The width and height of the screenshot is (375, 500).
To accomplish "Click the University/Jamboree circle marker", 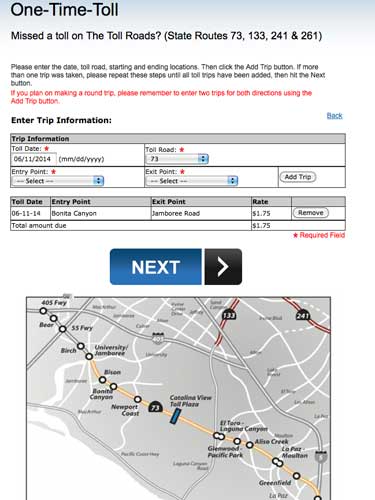I will coord(89,356).
